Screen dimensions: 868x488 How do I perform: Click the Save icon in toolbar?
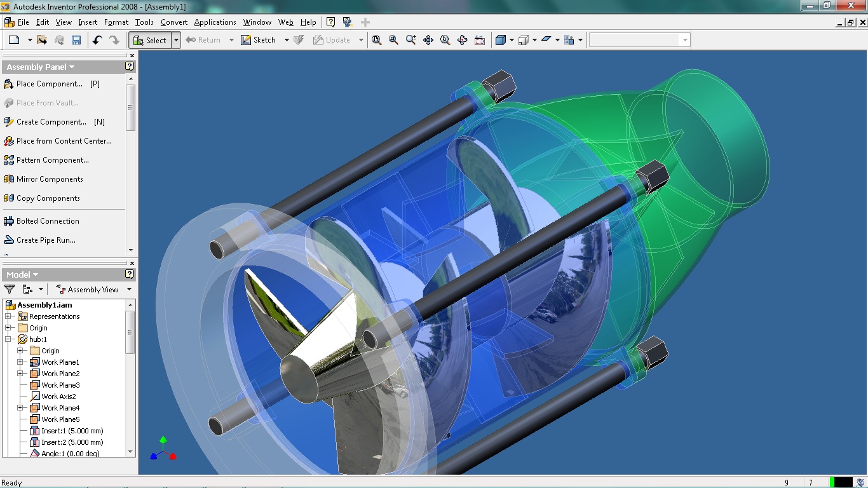pos(76,40)
